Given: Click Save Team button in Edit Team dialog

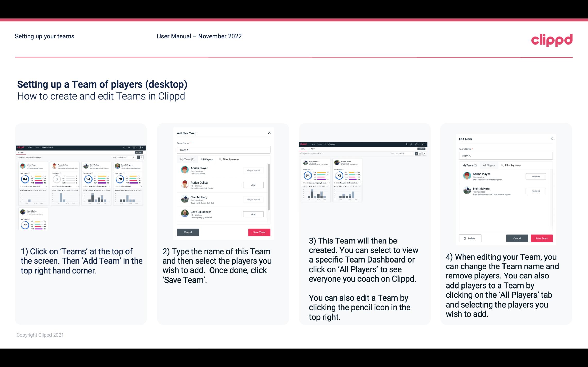Looking at the screenshot, I should click(x=542, y=238).
